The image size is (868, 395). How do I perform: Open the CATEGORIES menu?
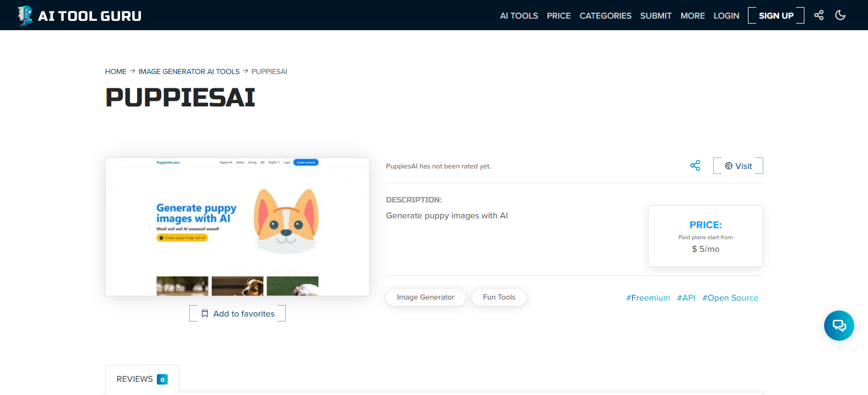(605, 16)
